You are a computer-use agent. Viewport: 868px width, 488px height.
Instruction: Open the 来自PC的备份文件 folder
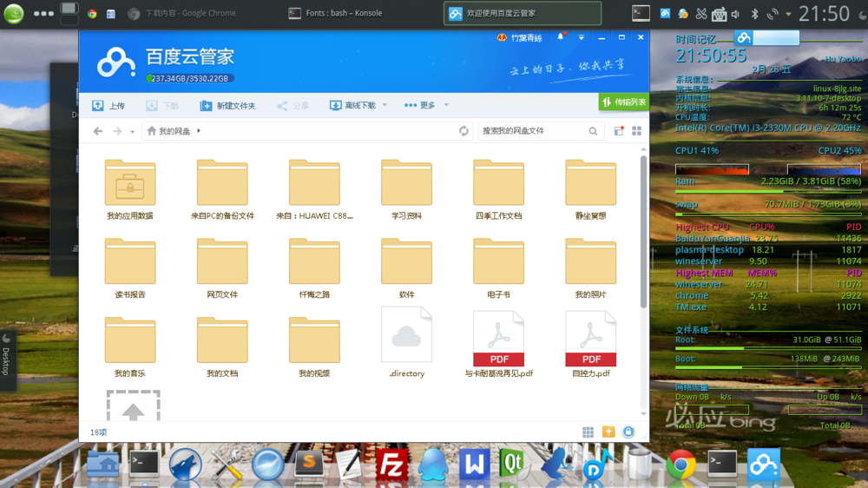click(x=222, y=190)
